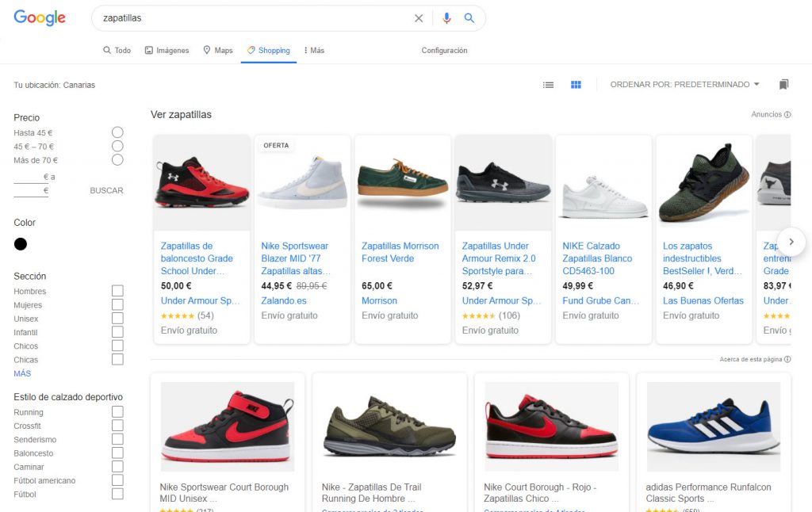Open saved items via the bookmark icon

click(x=783, y=84)
